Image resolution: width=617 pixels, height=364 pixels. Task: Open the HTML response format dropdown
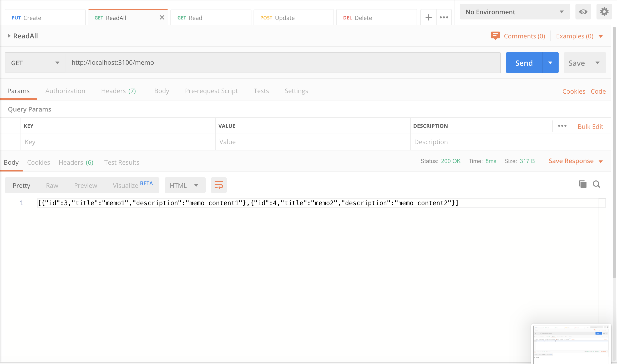pos(185,185)
